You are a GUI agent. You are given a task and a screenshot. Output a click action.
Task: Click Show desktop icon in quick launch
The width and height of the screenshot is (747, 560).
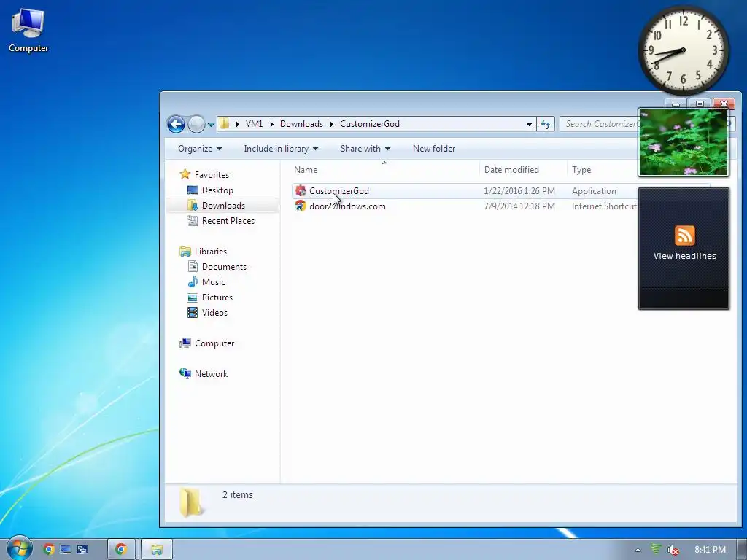(66, 550)
